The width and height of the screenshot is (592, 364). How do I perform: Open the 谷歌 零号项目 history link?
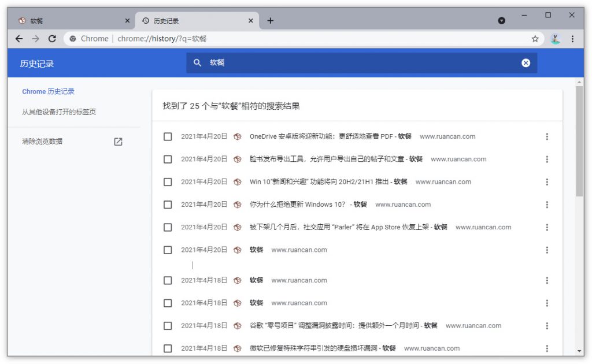pyautogui.click(x=334, y=326)
